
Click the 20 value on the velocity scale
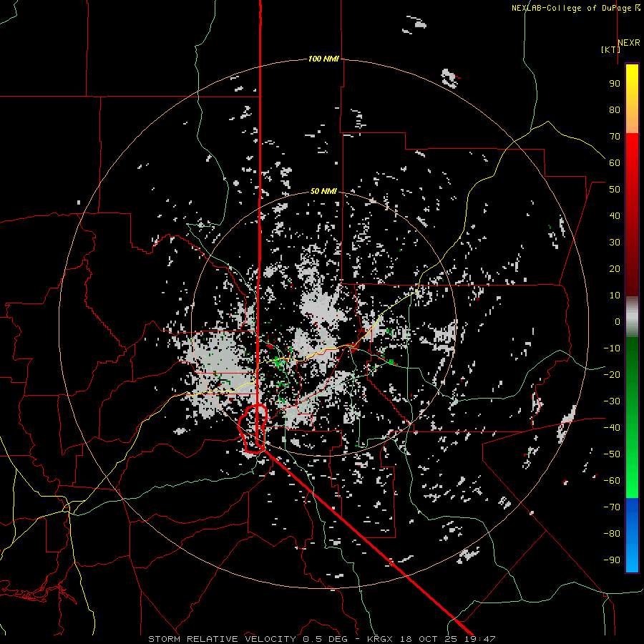coord(615,268)
